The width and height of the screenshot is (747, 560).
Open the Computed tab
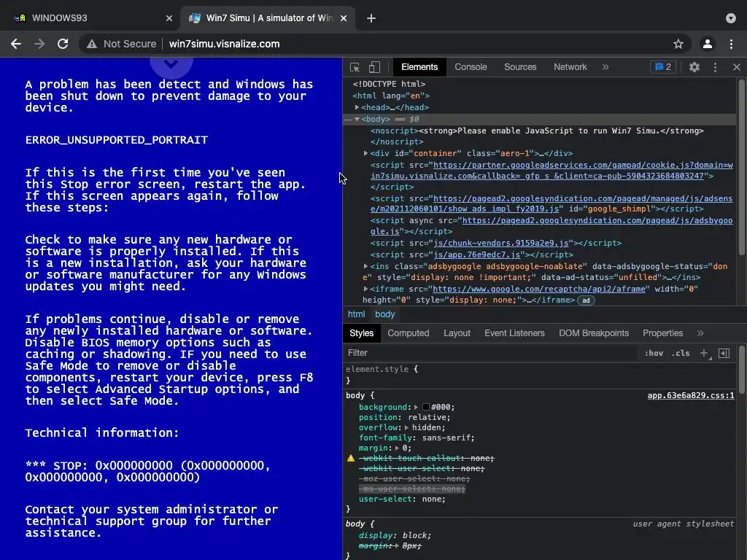coord(409,333)
